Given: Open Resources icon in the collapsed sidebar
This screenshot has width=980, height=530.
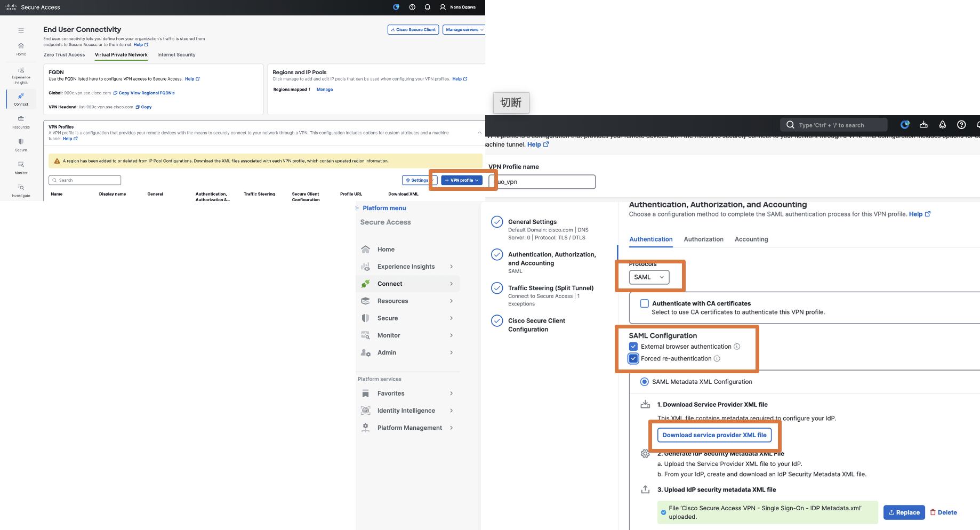Looking at the screenshot, I should (21, 119).
